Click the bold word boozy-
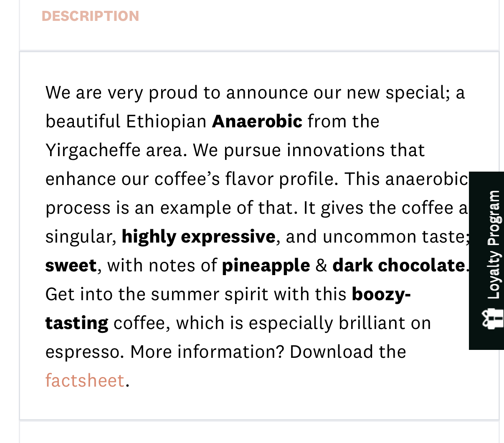The height and width of the screenshot is (443, 504). tap(381, 294)
